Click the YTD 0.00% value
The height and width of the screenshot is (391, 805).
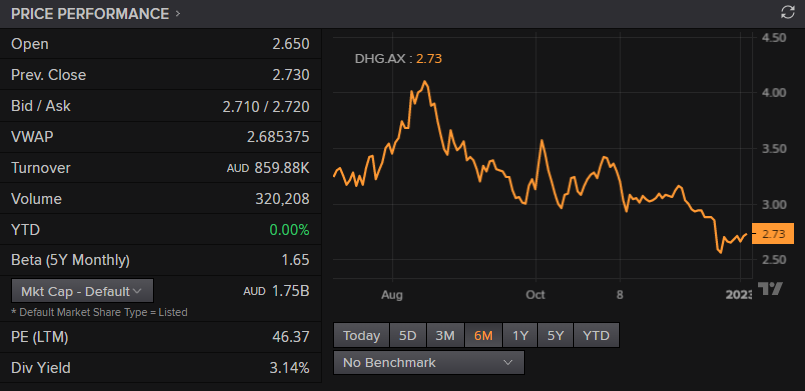point(291,230)
